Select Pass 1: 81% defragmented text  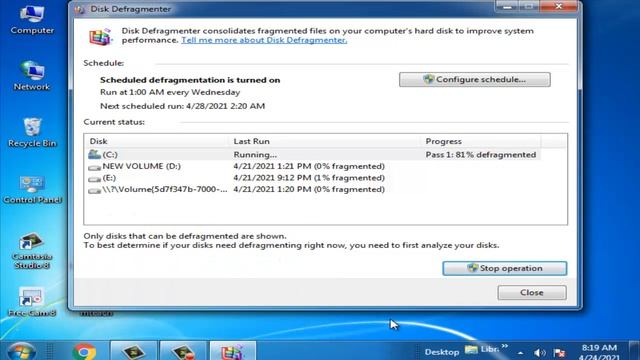click(x=481, y=155)
